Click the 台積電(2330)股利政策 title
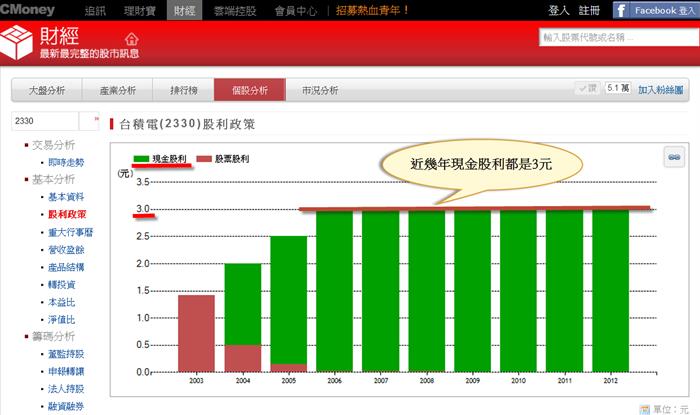This screenshot has width=700, height=415. [187, 124]
